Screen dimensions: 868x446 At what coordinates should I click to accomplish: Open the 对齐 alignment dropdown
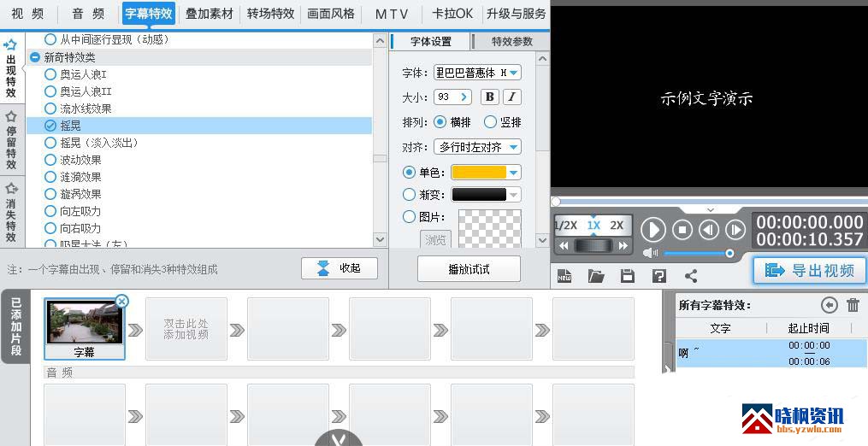(x=477, y=147)
